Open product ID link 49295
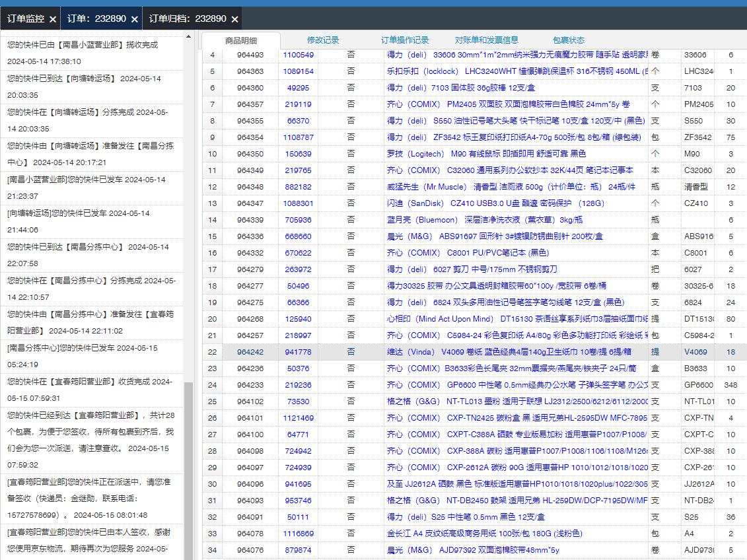The height and width of the screenshot is (560, 747). point(299,88)
